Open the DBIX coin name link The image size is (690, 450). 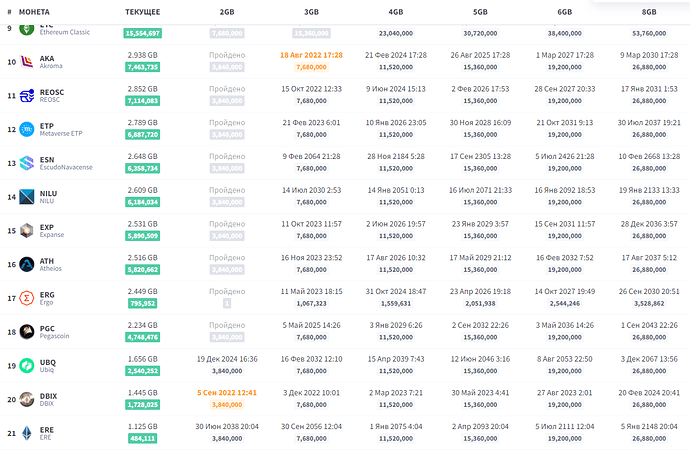tap(48, 396)
